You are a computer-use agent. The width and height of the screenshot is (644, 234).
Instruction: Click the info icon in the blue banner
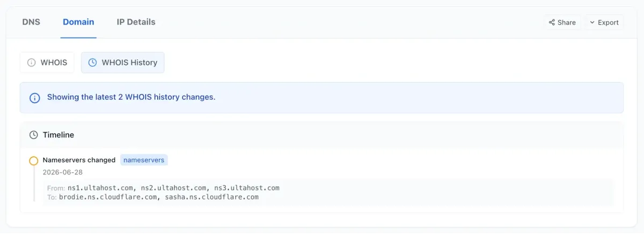click(35, 98)
